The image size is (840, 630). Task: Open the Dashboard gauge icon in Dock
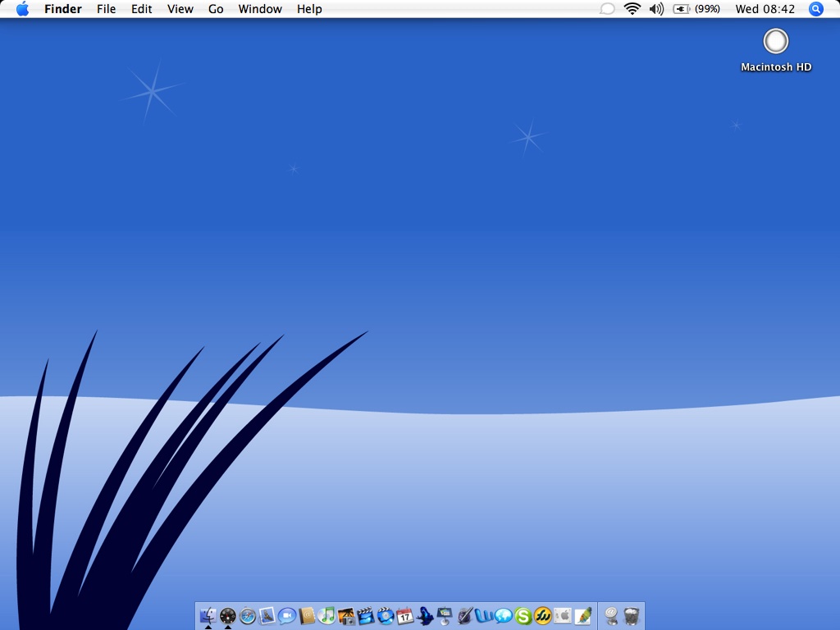coord(228,615)
